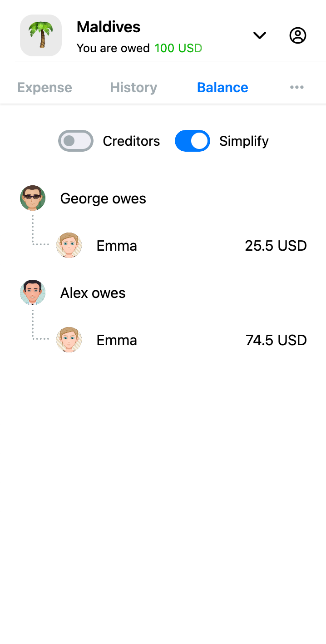Click the 74.5 USD debt amount

click(276, 340)
